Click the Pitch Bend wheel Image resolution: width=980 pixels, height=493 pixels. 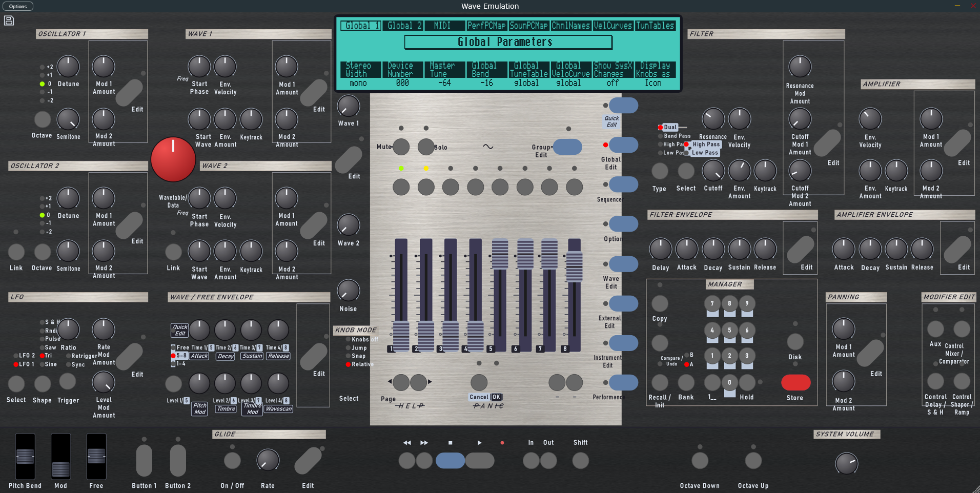pos(25,456)
